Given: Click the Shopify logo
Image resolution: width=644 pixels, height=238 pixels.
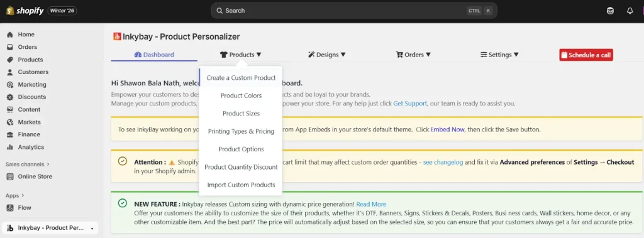Looking at the screenshot, I should tap(25, 11).
